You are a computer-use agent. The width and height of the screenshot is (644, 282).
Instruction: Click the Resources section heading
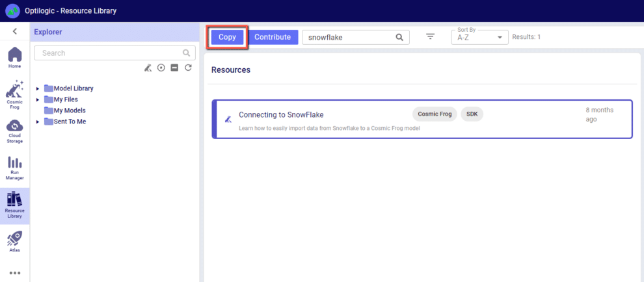[x=231, y=70]
